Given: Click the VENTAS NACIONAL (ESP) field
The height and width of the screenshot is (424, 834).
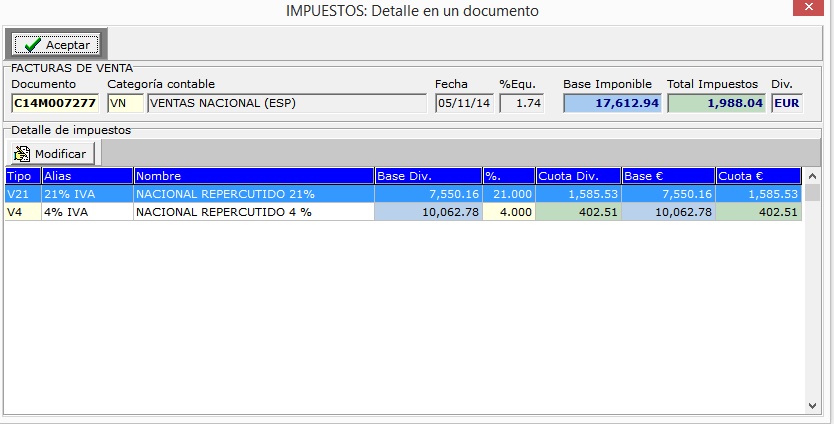Looking at the screenshot, I should coord(286,103).
